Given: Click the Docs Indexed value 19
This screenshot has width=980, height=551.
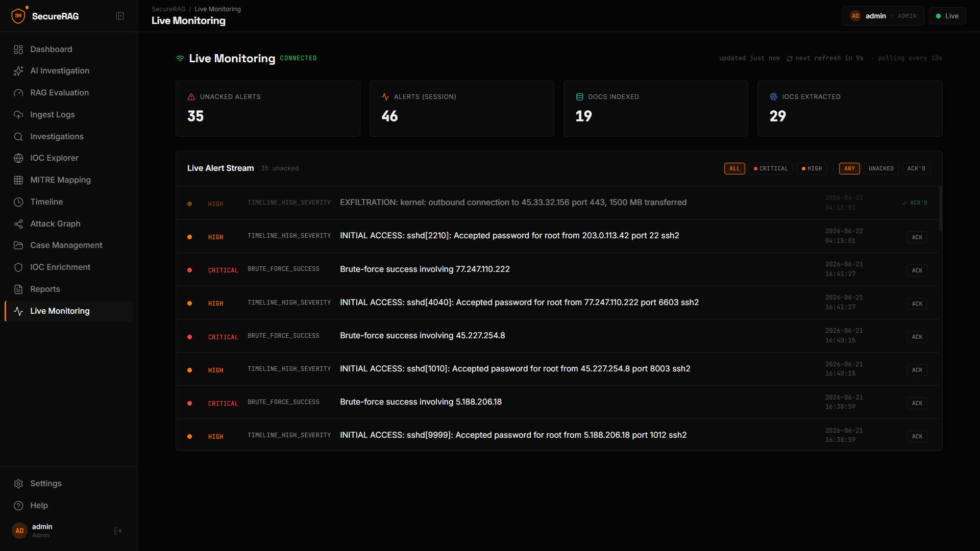Looking at the screenshot, I should pyautogui.click(x=583, y=116).
